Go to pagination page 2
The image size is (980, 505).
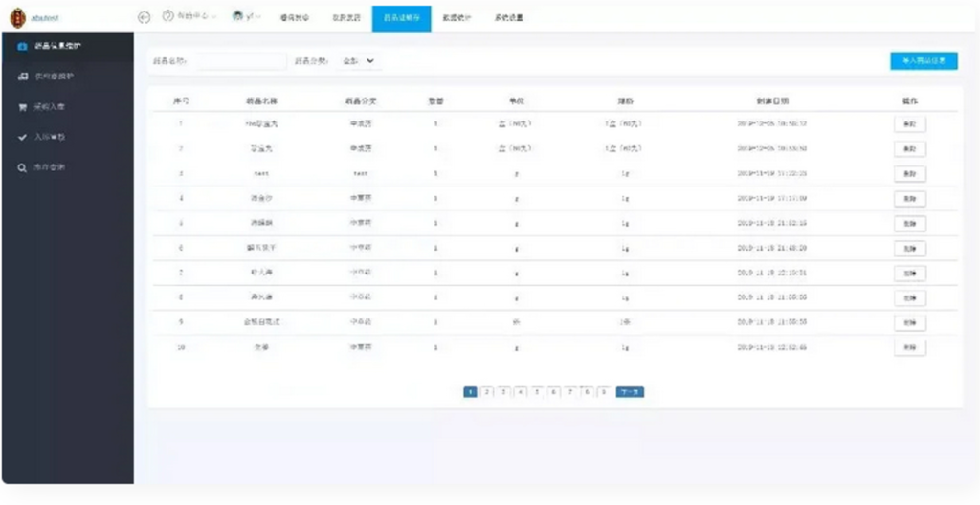(487, 392)
